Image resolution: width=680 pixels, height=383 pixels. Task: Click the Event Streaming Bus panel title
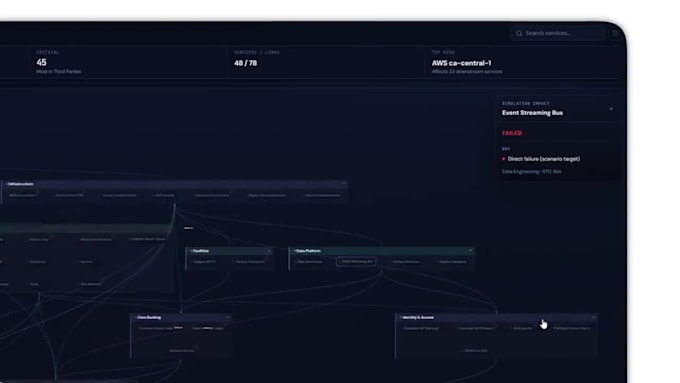[x=532, y=113]
